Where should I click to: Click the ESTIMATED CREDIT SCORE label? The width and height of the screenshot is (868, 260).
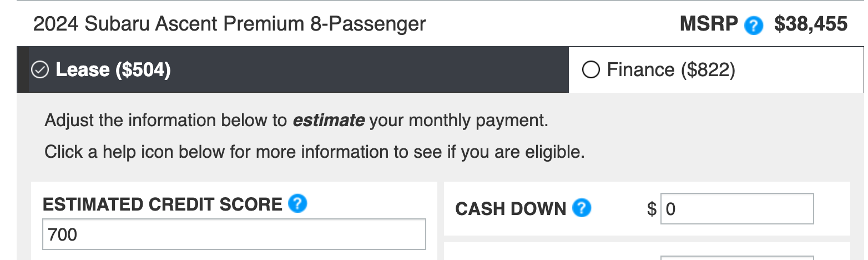pyautogui.click(x=163, y=204)
